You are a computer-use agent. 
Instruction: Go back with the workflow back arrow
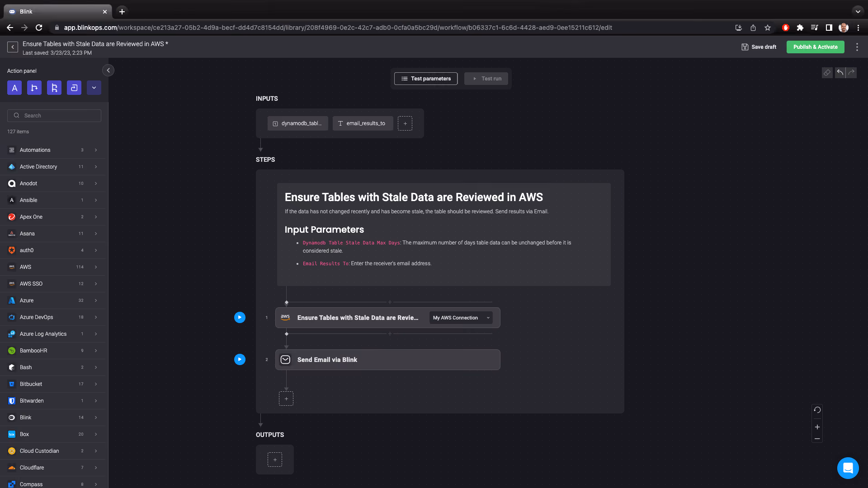click(x=13, y=47)
